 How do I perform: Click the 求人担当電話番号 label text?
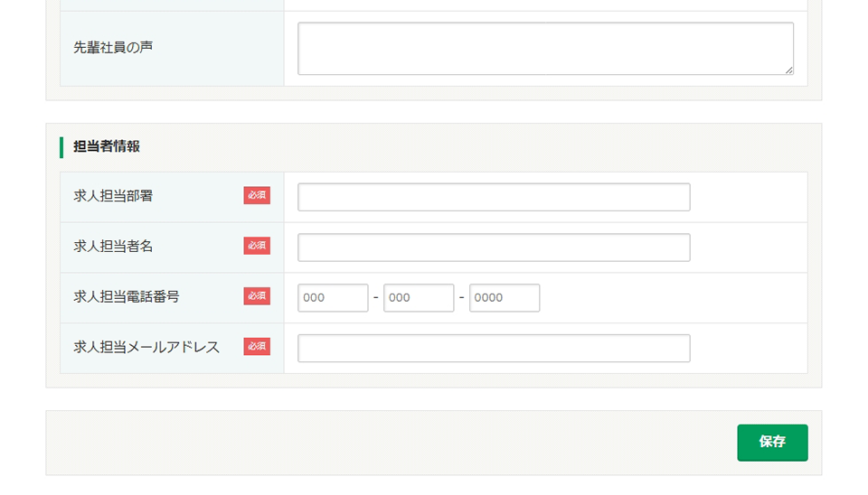(127, 296)
